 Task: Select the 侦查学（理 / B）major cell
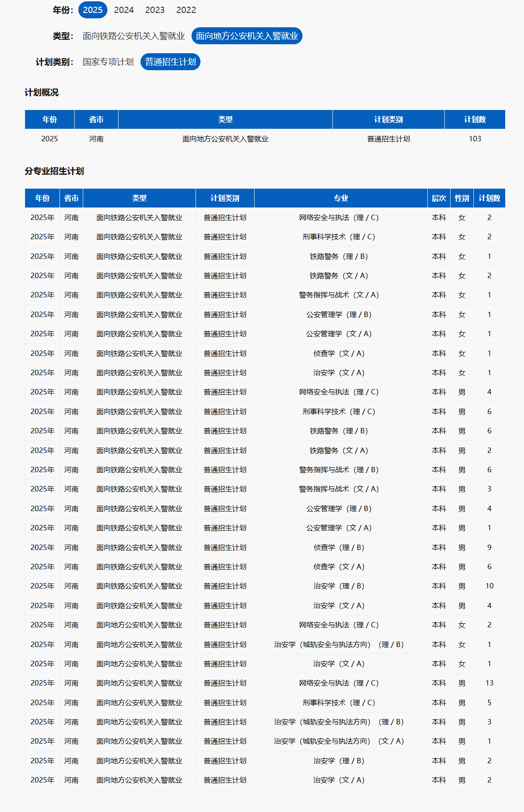click(x=339, y=547)
